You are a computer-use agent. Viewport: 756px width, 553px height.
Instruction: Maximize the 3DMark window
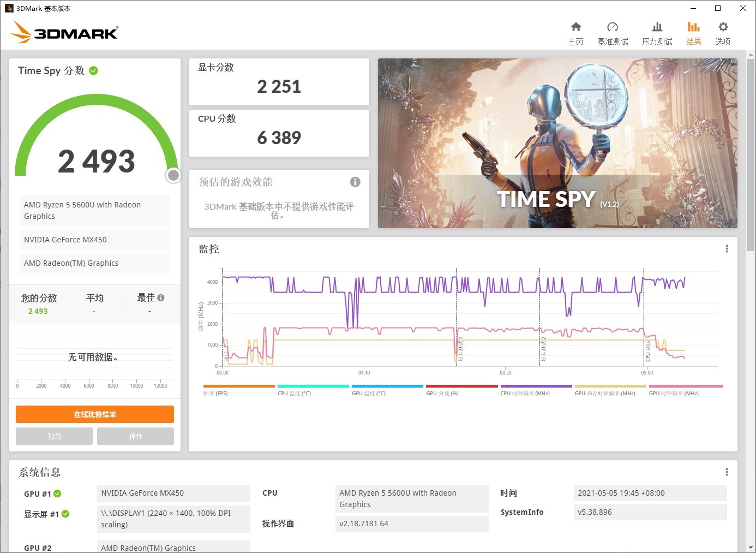click(x=718, y=8)
